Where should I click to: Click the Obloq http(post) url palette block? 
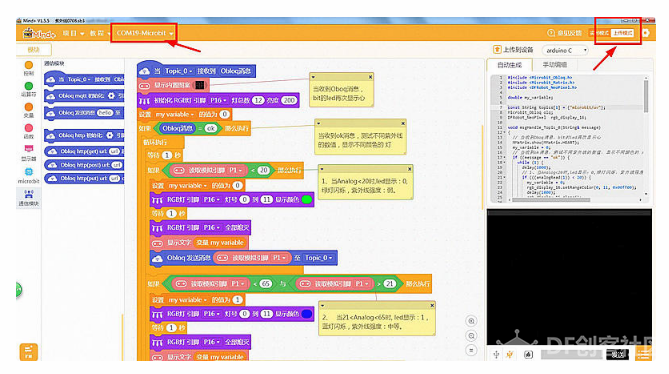pyautogui.click(x=85, y=165)
